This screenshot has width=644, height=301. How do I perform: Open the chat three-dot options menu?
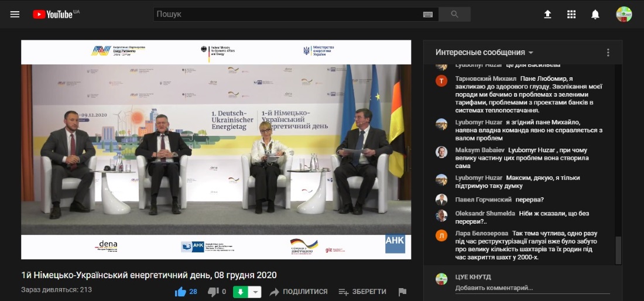[x=608, y=53]
